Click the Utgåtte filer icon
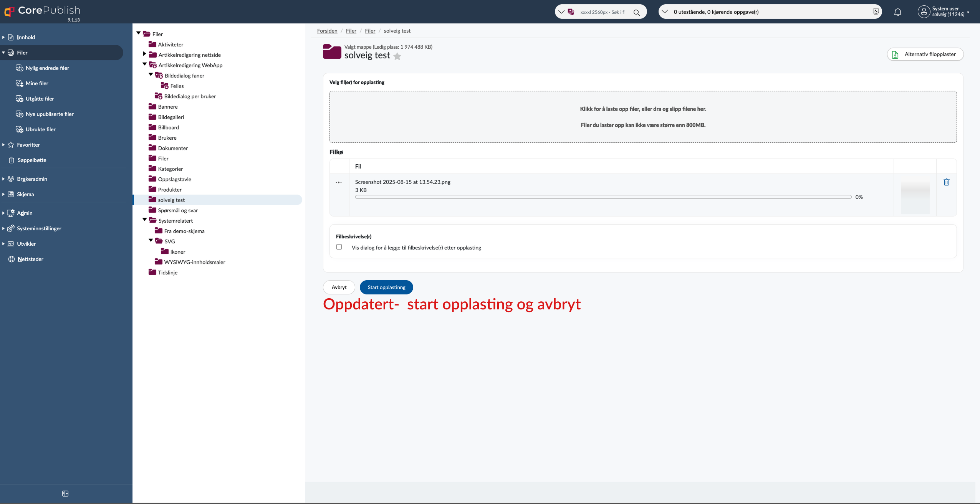This screenshot has height=504, width=980. coord(19,99)
